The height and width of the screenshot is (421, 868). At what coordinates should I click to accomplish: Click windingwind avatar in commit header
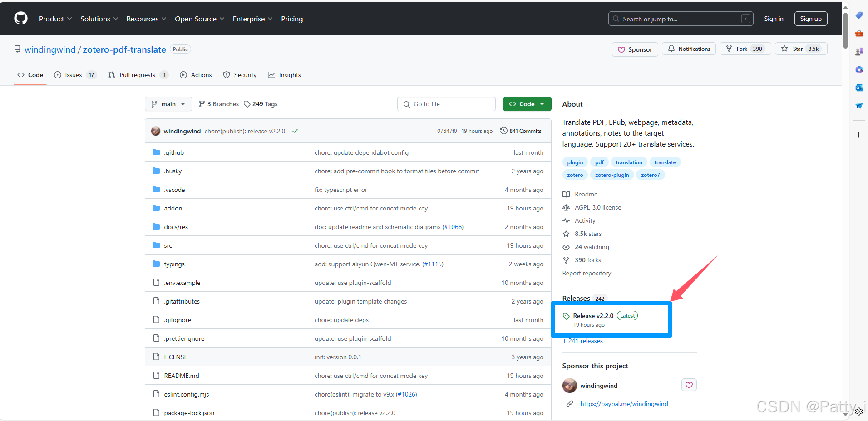coord(156,131)
